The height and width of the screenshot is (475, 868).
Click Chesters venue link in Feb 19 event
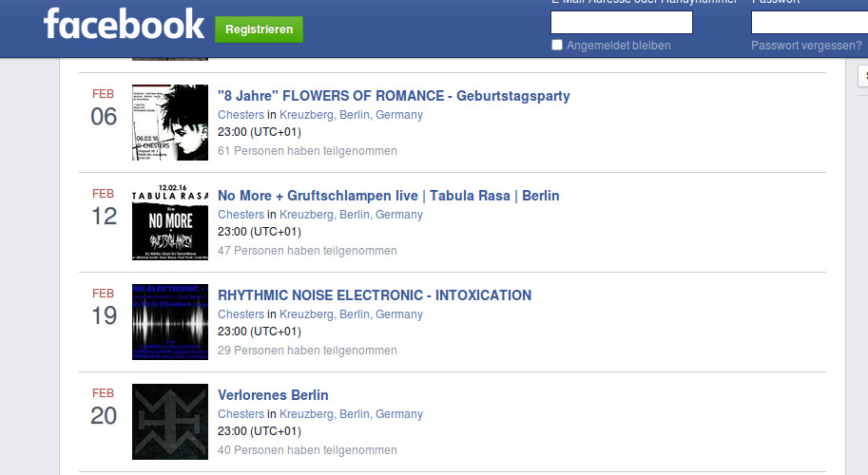(x=241, y=314)
